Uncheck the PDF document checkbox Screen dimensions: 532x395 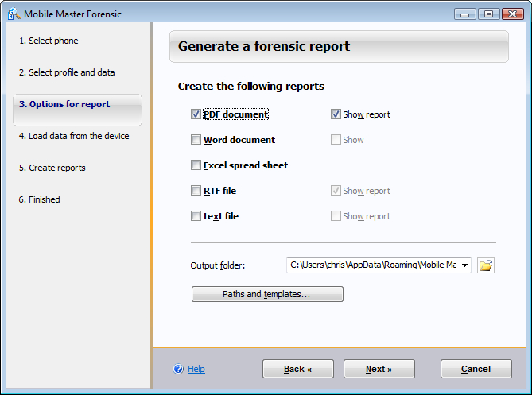tap(196, 114)
